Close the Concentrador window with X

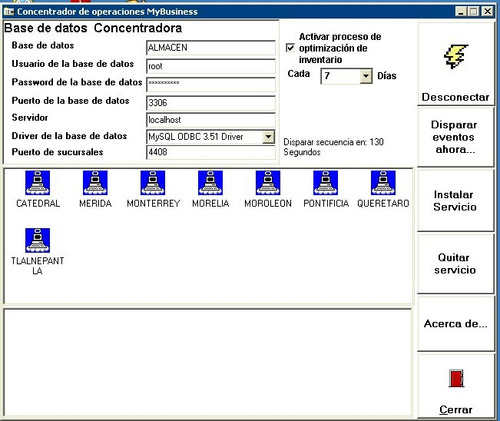(x=488, y=12)
